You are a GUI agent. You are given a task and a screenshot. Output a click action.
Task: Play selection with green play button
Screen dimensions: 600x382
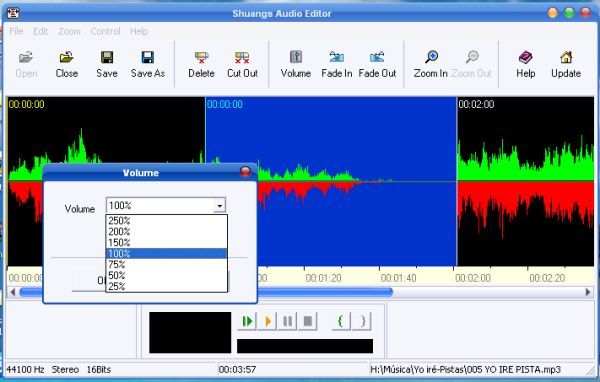[247, 321]
